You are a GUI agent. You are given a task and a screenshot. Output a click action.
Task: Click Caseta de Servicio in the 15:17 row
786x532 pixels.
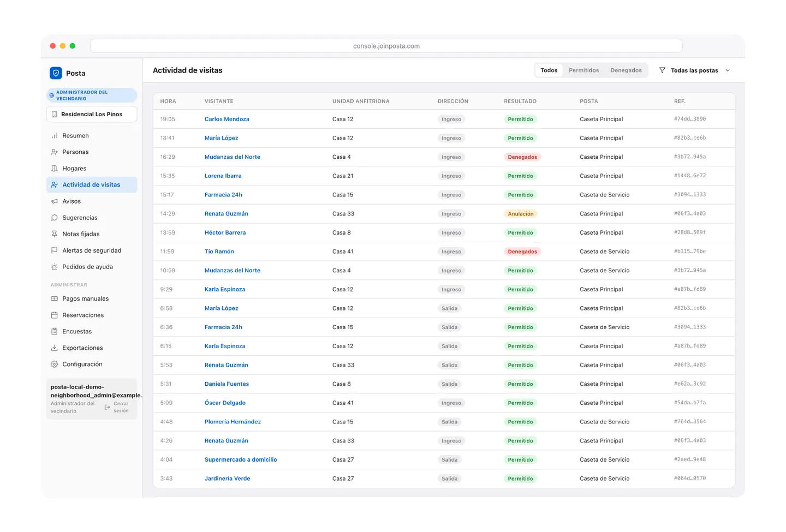click(604, 195)
